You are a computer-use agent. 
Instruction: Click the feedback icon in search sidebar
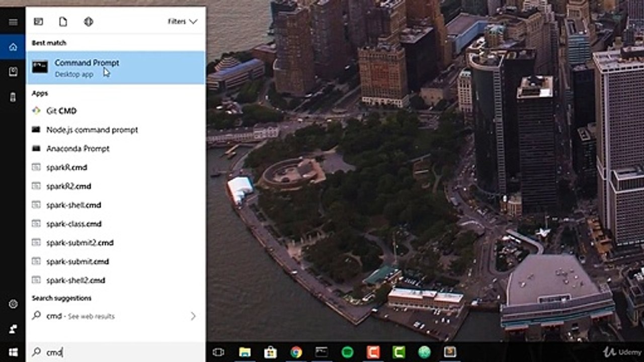click(13, 329)
